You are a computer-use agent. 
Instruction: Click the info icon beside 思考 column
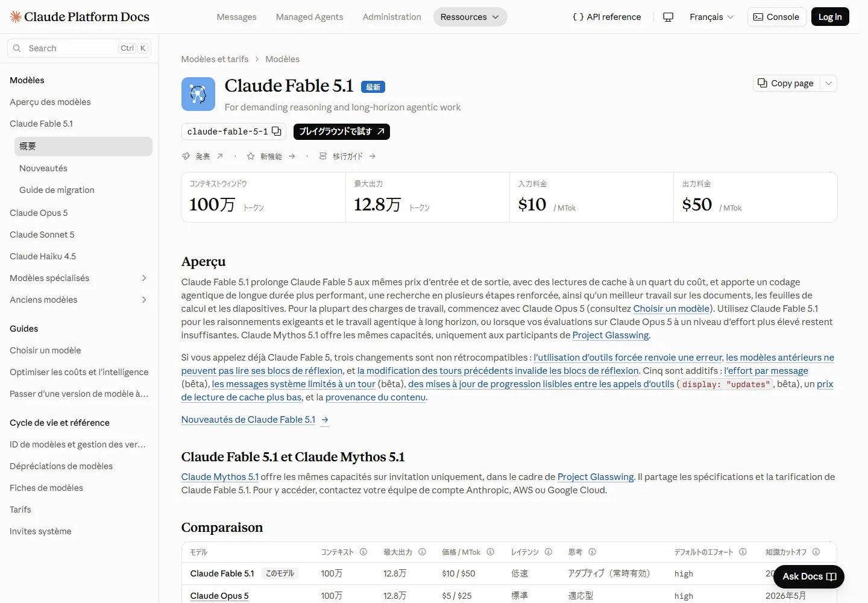tap(592, 552)
